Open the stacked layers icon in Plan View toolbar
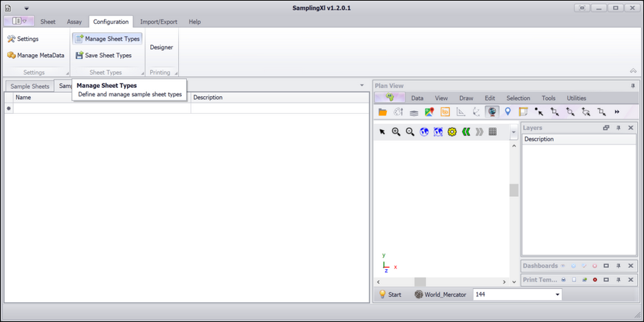 [414, 112]
